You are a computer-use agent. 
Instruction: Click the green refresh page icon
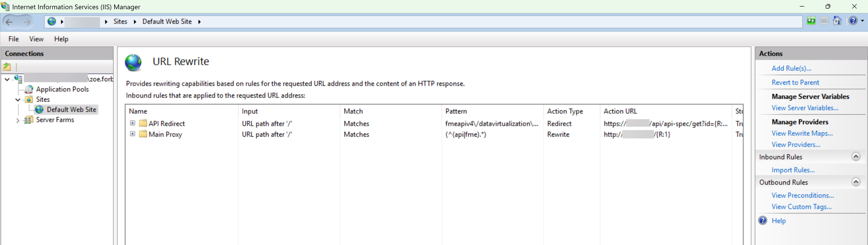click(811, 21)
